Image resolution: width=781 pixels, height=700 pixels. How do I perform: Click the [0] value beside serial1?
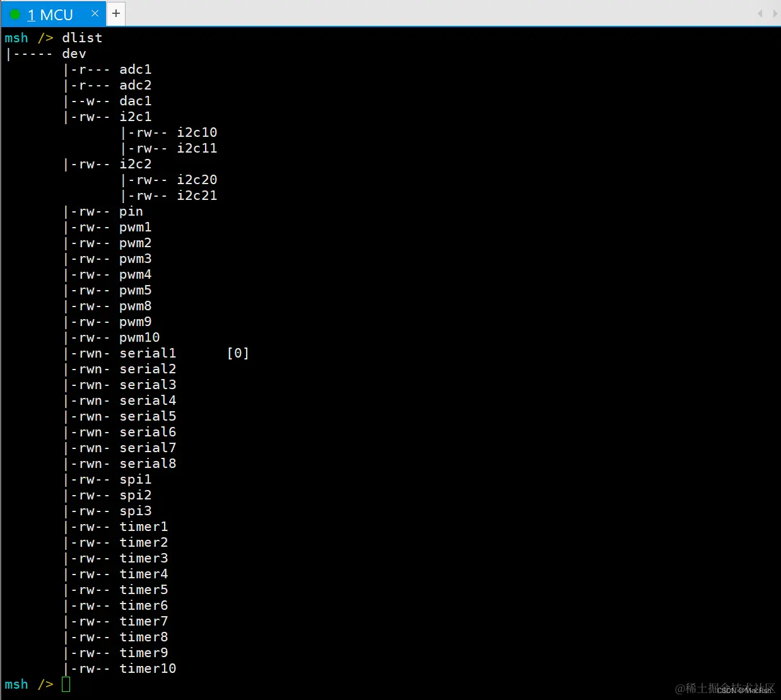pos(238,353)
